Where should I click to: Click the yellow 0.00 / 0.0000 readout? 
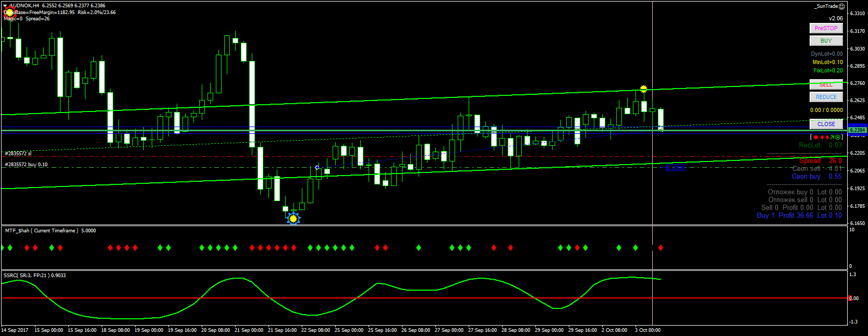tap(826, 110)
